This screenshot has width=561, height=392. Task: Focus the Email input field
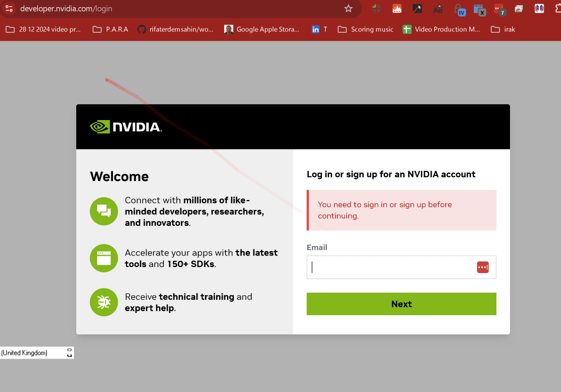[x=401, y=267]
